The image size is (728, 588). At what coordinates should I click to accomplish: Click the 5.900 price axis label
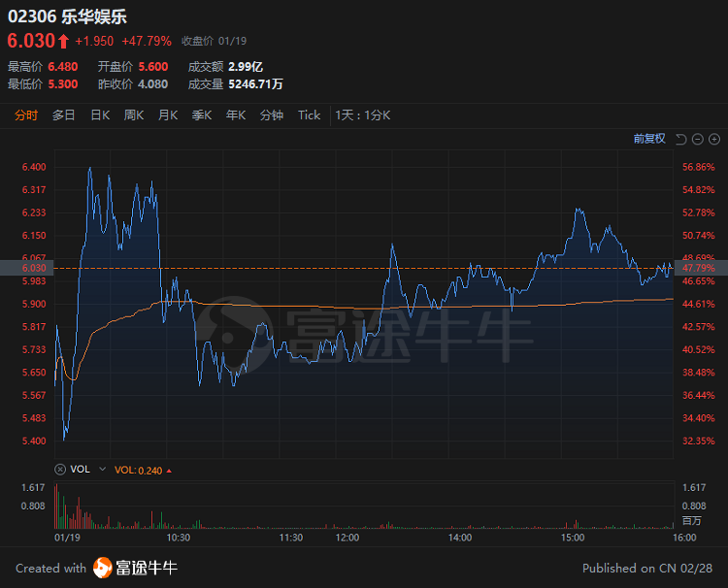pos(34,304)
